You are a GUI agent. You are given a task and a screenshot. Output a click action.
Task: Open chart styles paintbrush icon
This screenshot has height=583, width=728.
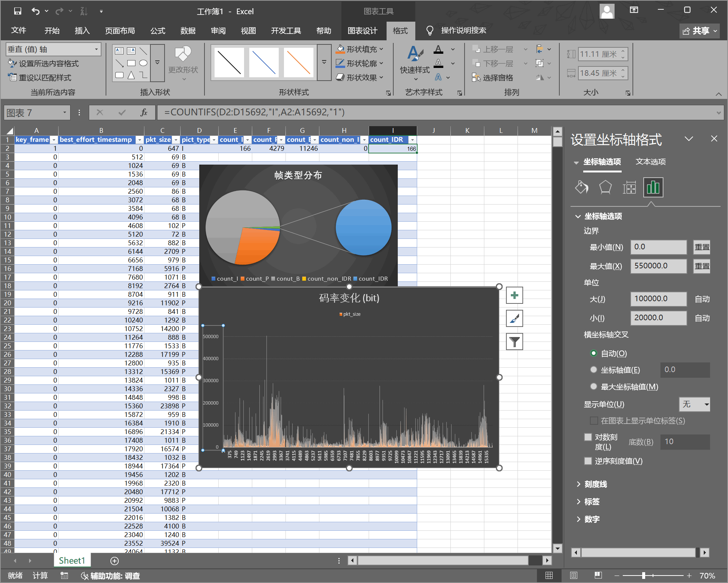click(514, 319)
